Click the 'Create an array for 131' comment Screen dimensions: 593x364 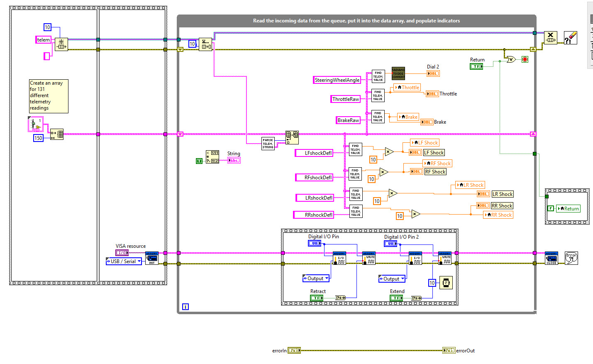[x=49, y=96]
